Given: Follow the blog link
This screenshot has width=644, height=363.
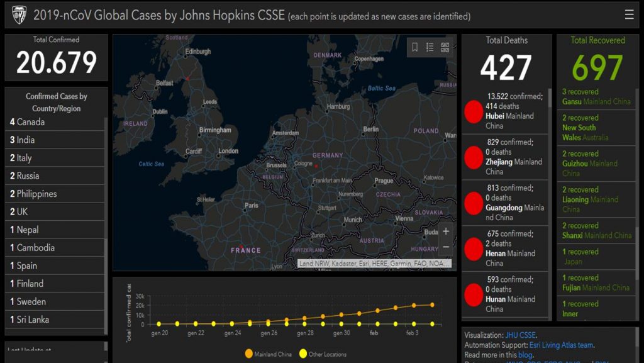Looking at the screenshot, I should [x=525, y=355].
